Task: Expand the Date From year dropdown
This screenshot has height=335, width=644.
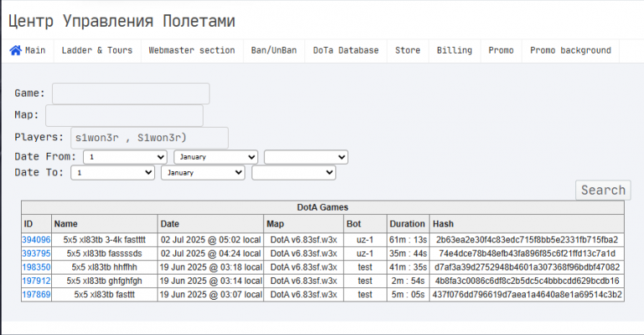Action: click(306, 157)
